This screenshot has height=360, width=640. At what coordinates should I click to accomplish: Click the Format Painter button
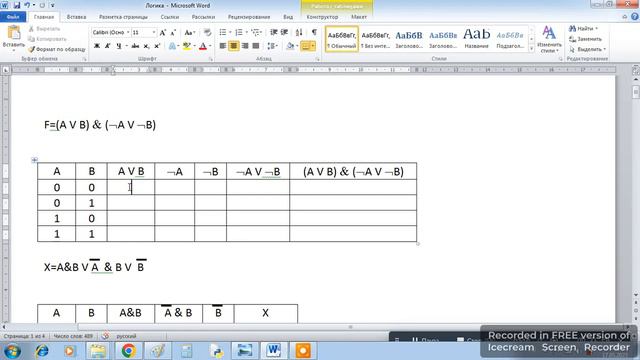57,49
